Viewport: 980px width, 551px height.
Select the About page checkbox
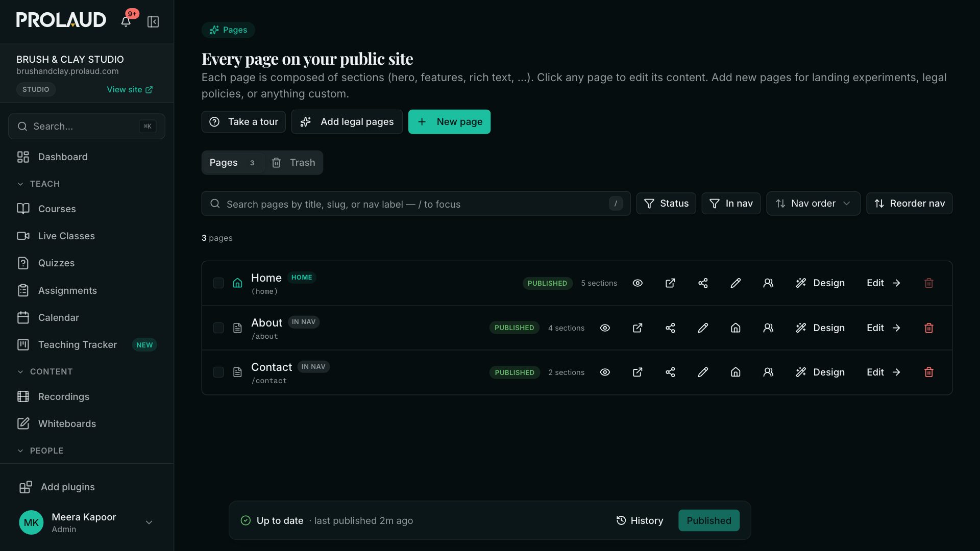(218, 328)
